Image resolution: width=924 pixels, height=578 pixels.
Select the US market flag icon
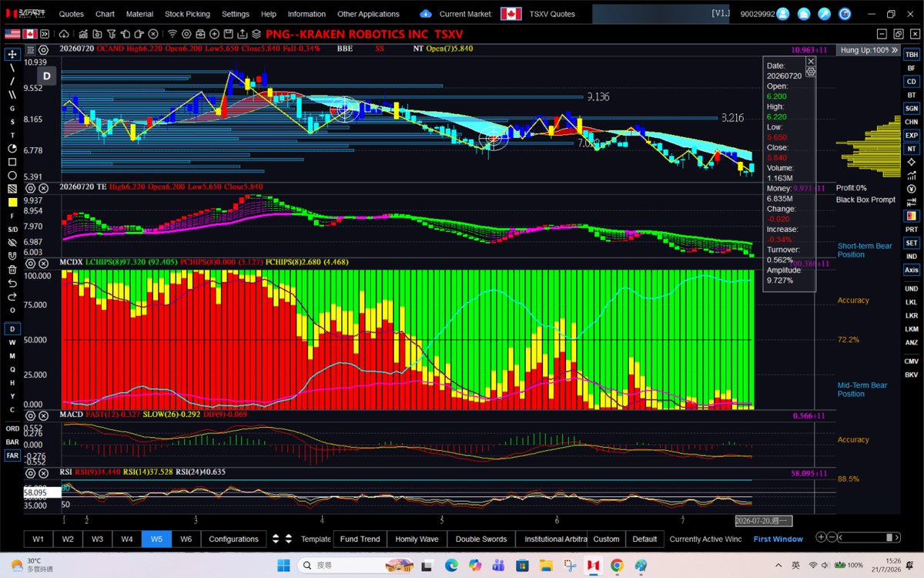(12, 34)
